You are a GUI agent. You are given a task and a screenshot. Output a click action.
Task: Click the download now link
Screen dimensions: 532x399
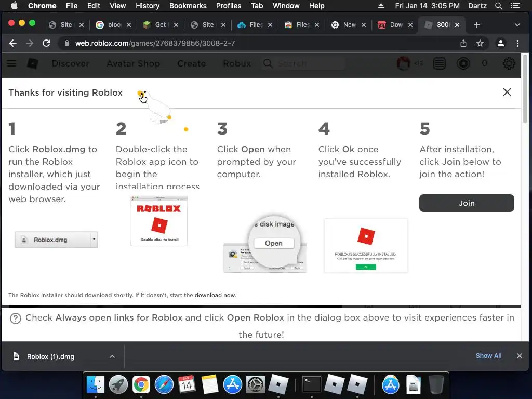point(215,295)
